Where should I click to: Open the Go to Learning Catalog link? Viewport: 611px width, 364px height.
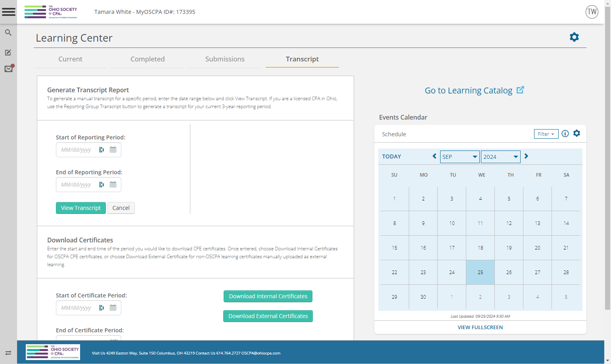pyautogui.click(x=469, y=90)
